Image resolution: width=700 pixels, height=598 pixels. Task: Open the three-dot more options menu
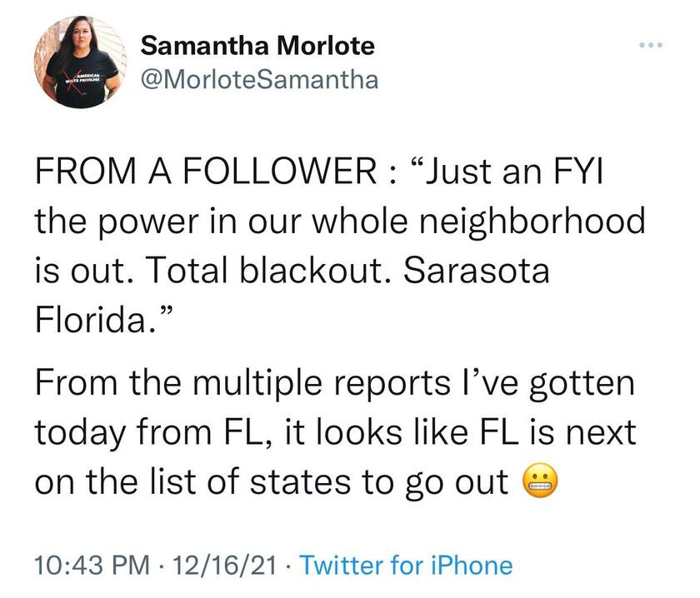650,43
